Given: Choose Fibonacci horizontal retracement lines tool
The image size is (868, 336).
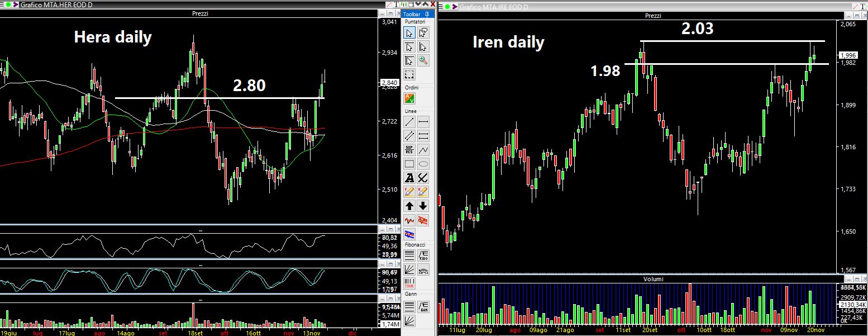Looking at the screenshot, I should (x=409, y=255).
